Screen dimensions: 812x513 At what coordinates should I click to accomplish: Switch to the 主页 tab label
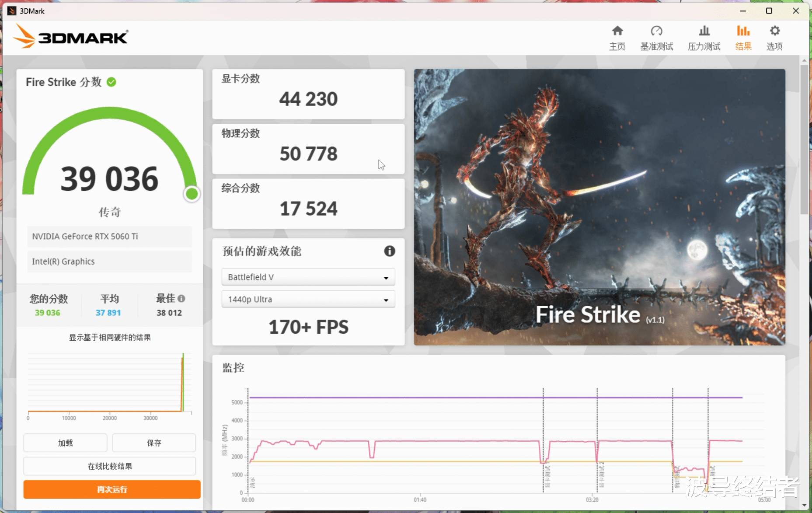(617, 46)
